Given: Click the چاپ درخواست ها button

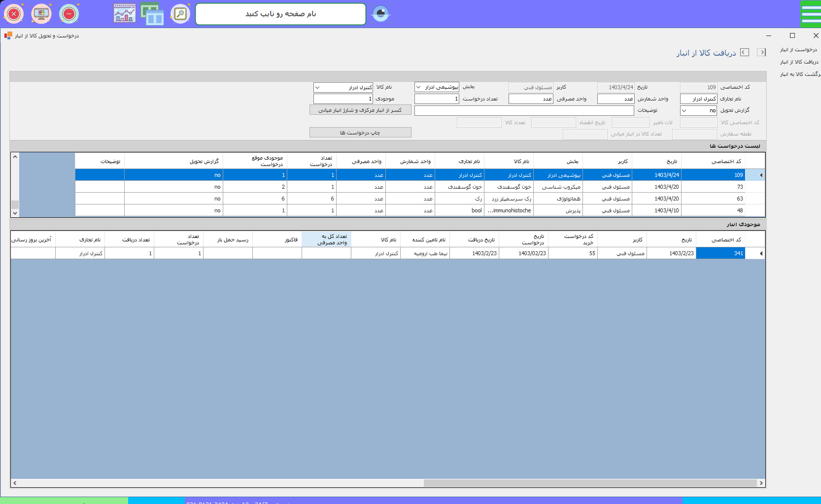Looking at the screenshot, I should tap(360, 133).
